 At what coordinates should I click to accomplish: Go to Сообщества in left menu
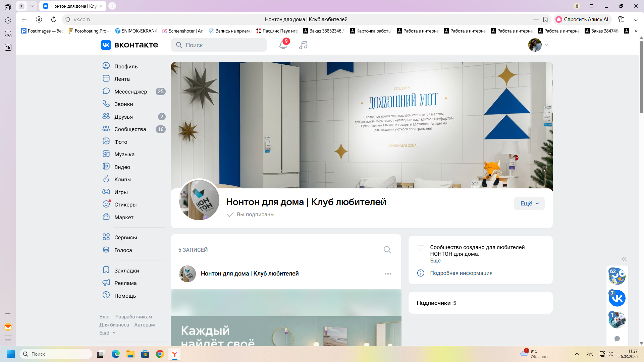click(x=130, y=129)
